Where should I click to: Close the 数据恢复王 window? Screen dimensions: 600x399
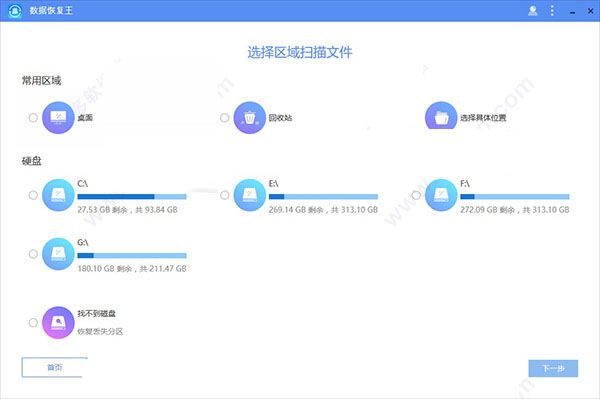click(590, 11)
